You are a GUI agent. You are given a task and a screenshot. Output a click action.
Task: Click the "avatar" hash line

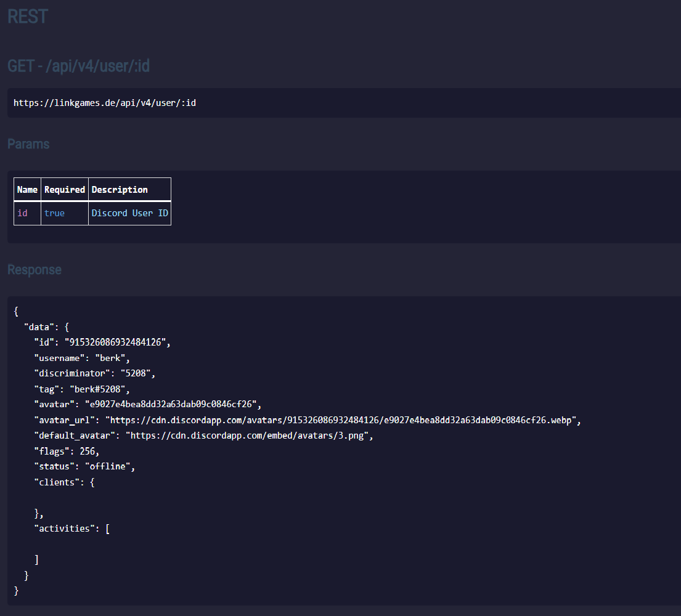click(148, 405)
